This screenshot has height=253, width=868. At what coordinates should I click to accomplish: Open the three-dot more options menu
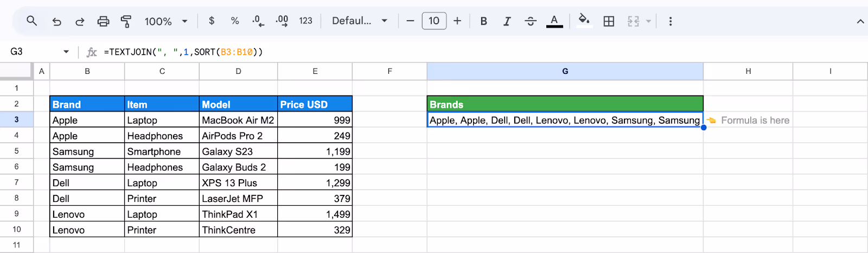pyautogui.click(x=671, y=21)
